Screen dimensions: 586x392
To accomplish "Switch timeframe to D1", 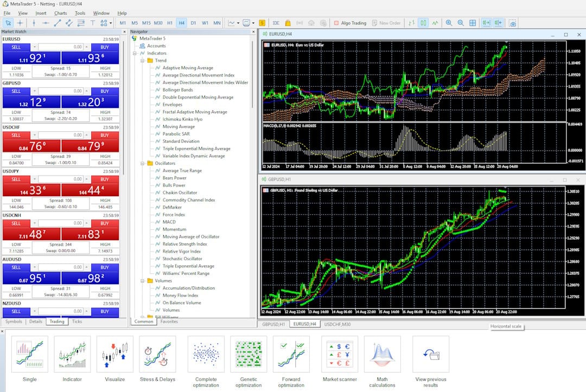I will (x=193, y=23).
